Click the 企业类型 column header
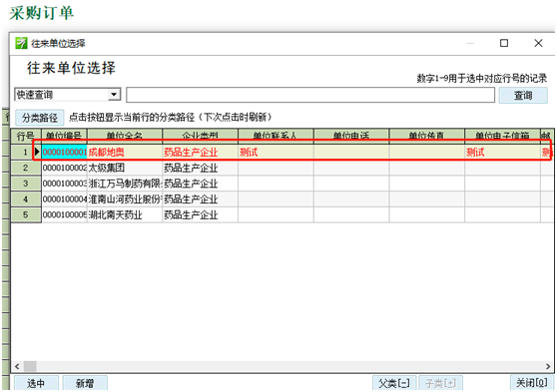Screen dimensions: 557x392 pos(200,136)
